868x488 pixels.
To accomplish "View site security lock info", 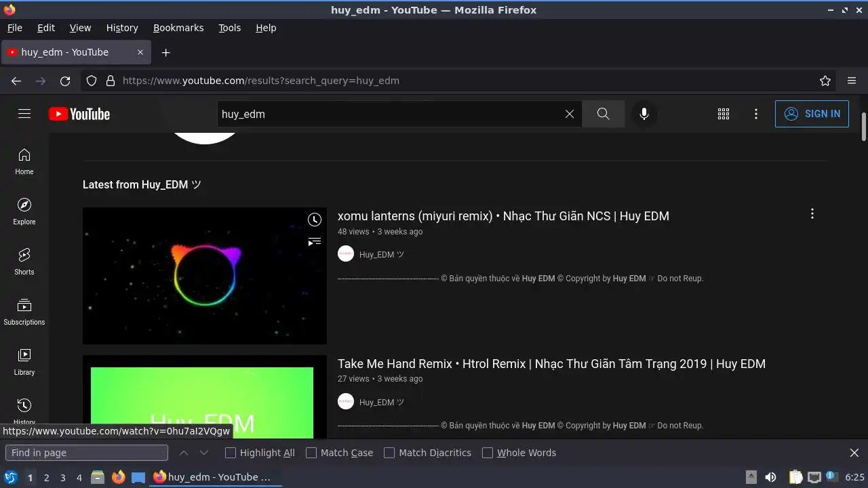I will (x=111, y=81).
